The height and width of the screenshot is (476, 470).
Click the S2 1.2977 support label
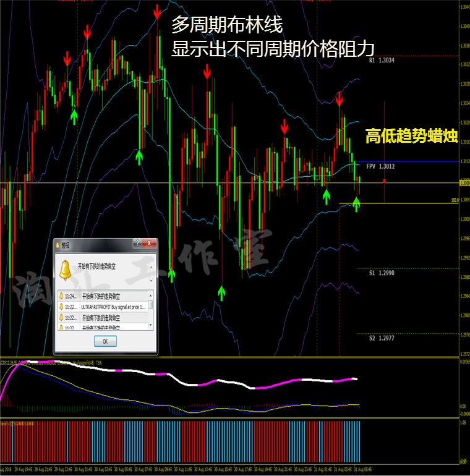point(382,338)
